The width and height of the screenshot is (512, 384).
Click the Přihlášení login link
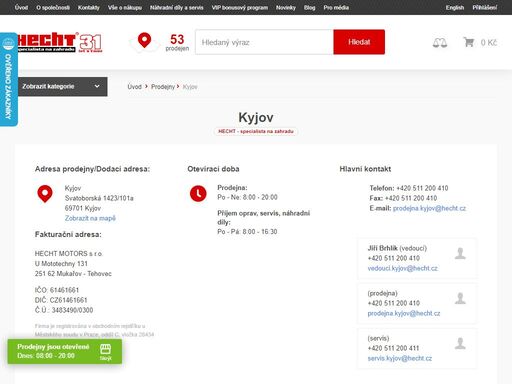tap(485, 7)
